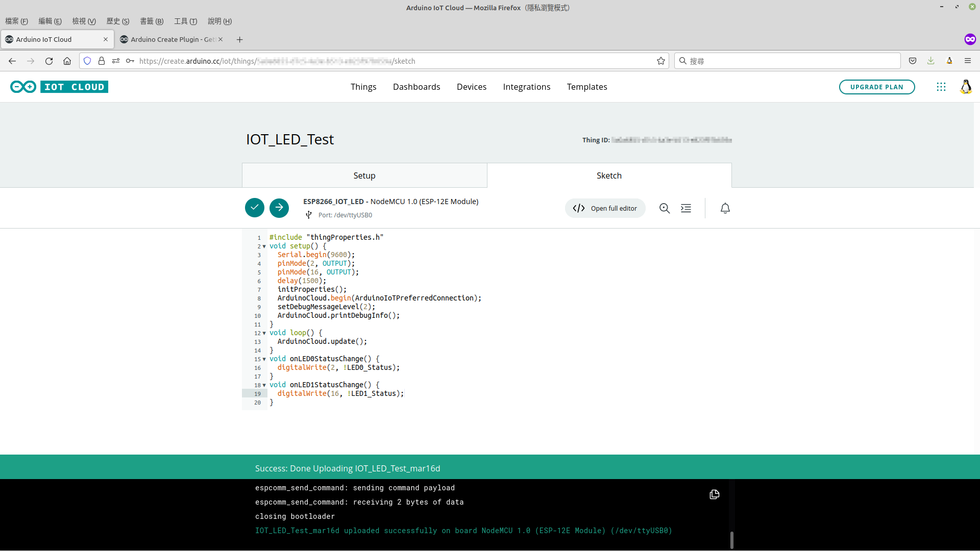
Task: Reload the page
Action: 49,61
